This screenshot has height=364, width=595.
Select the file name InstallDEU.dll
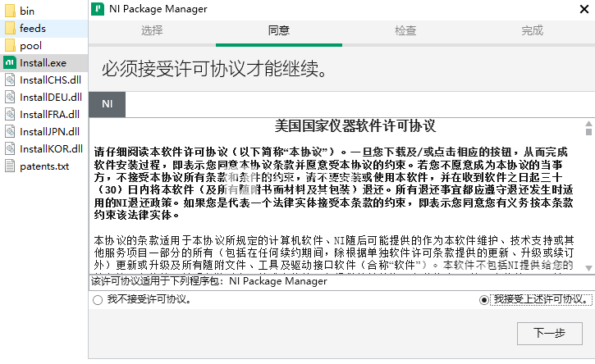coord(51,97)
